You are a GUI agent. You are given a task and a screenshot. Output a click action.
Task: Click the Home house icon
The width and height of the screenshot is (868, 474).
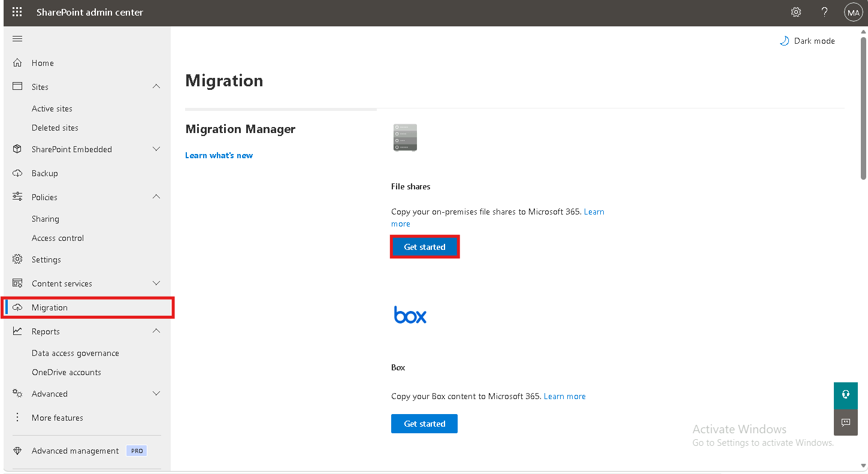(x=17, y=63)
